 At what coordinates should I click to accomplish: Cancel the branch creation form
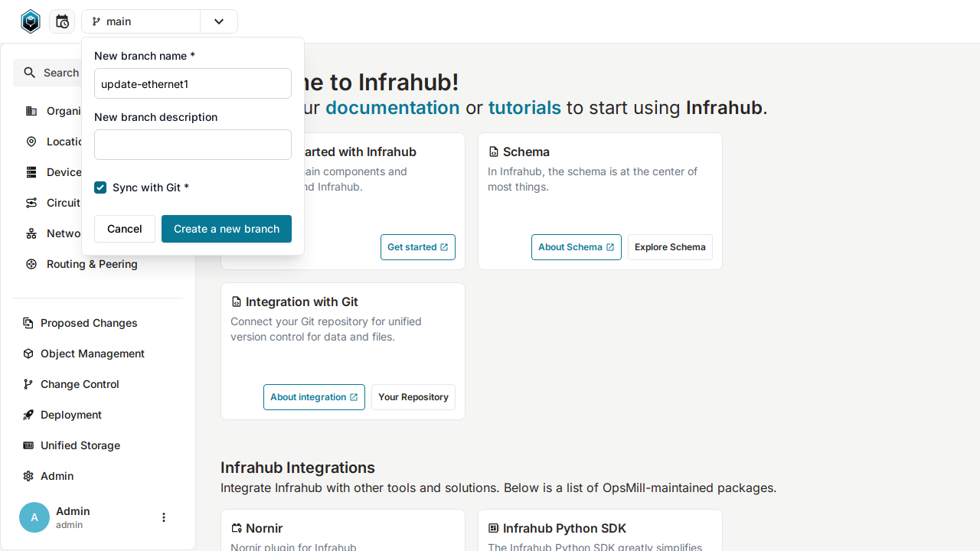click(x=124, y=228)
